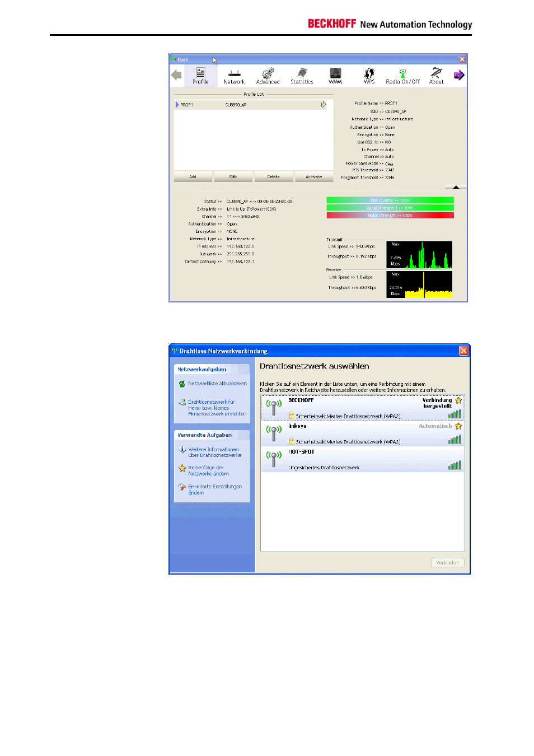Open the WPS tab
Screen dimensions: 534x756
click(x=369, y=76)
